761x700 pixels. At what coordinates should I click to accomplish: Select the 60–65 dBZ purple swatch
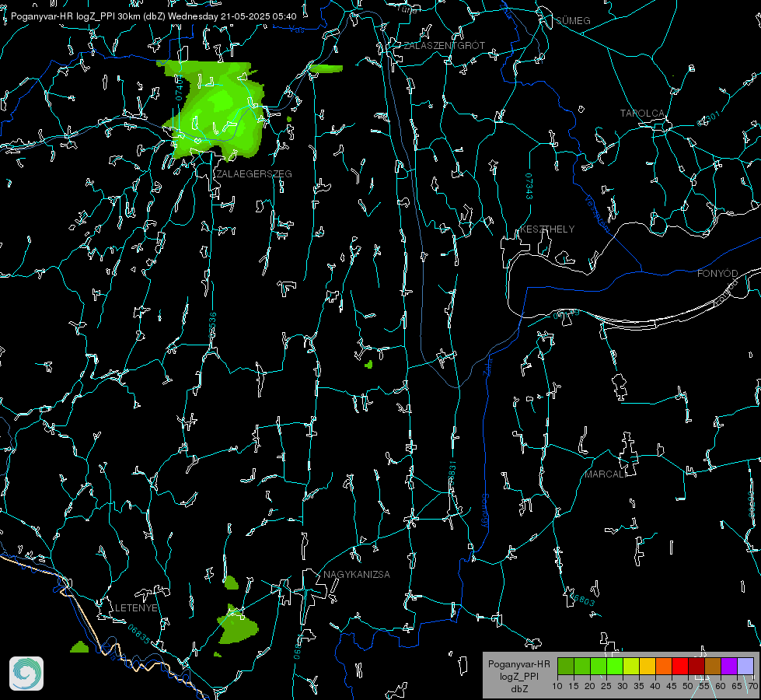pos(729,666)
